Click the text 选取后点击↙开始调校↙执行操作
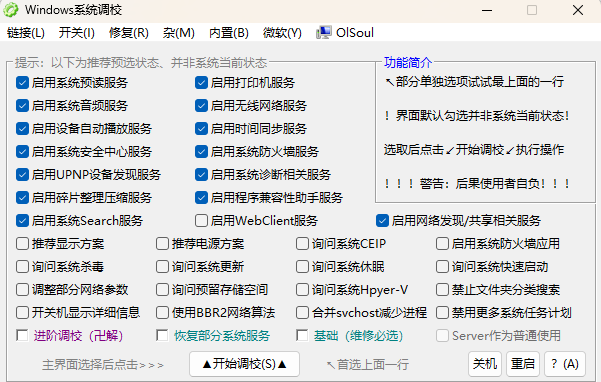This screenshot has height=382, width=601. (x=474, y=150)
